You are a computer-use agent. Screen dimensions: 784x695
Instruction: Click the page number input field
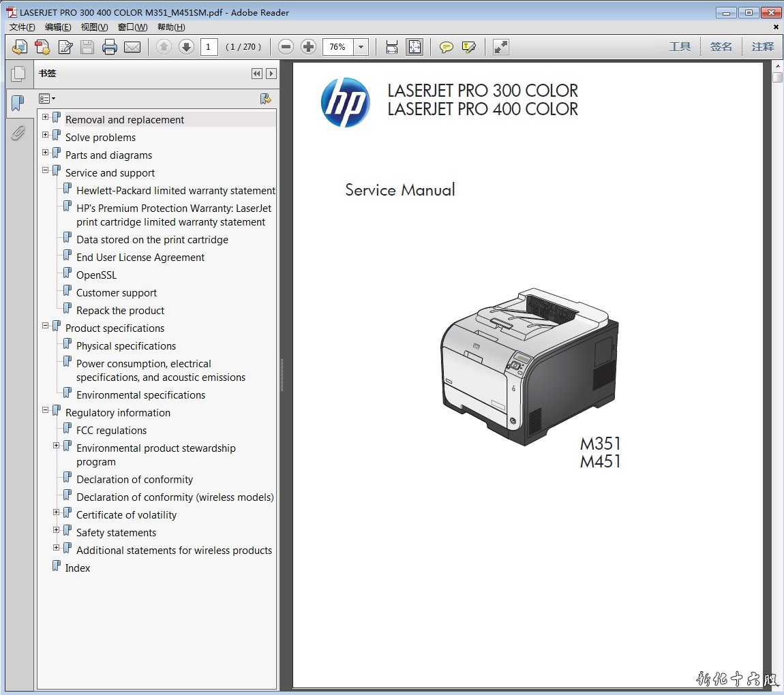coord(209,47)
